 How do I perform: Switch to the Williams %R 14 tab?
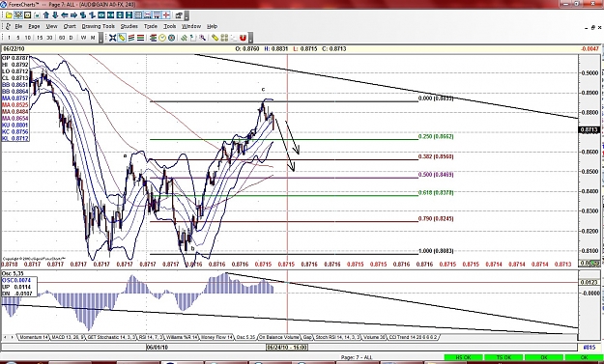182,337
